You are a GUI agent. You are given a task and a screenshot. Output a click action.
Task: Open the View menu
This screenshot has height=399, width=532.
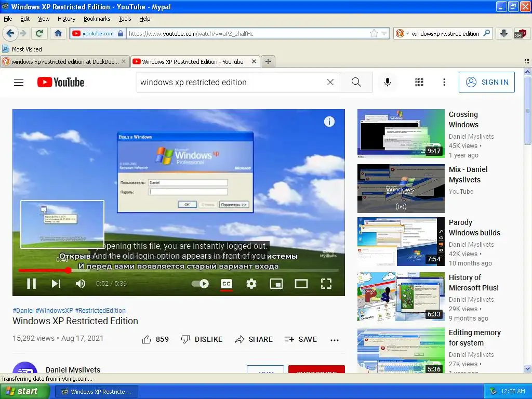tap(44, 19)
